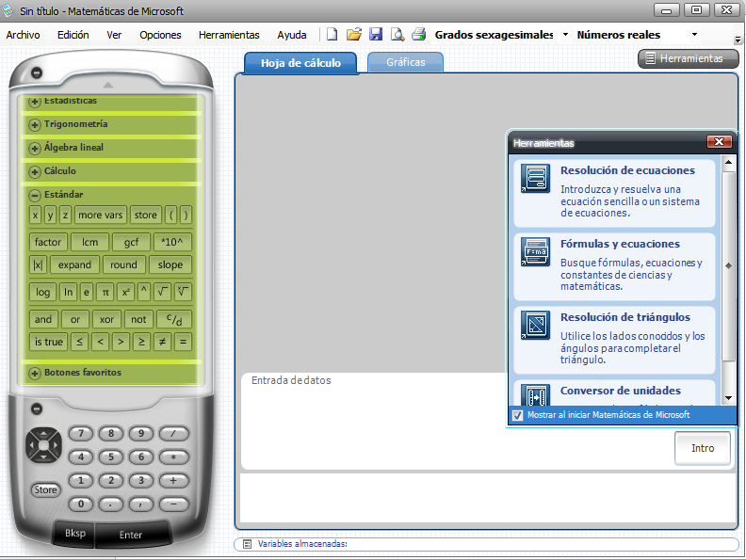Image resolution: width=746 pixels, height=560 pixels.
Task: Click the Herramientas panel scrollbar thumb
Action: (728, 266)
